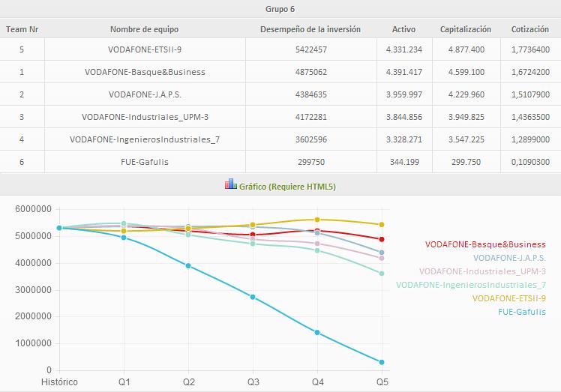Click Activo value 4.391.417
This screenshot has width=561, height=392.
coord(404,72)
